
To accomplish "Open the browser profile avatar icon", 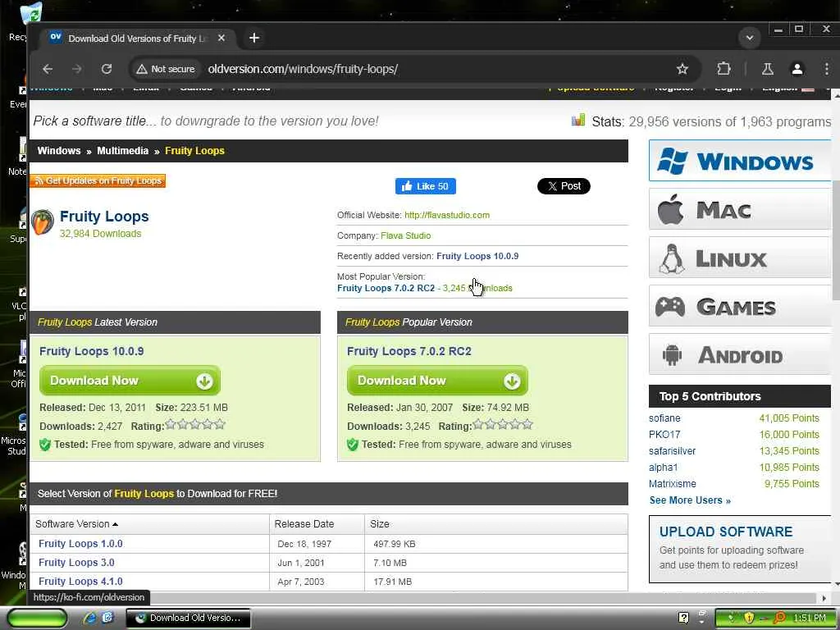I will pos(797,69).
